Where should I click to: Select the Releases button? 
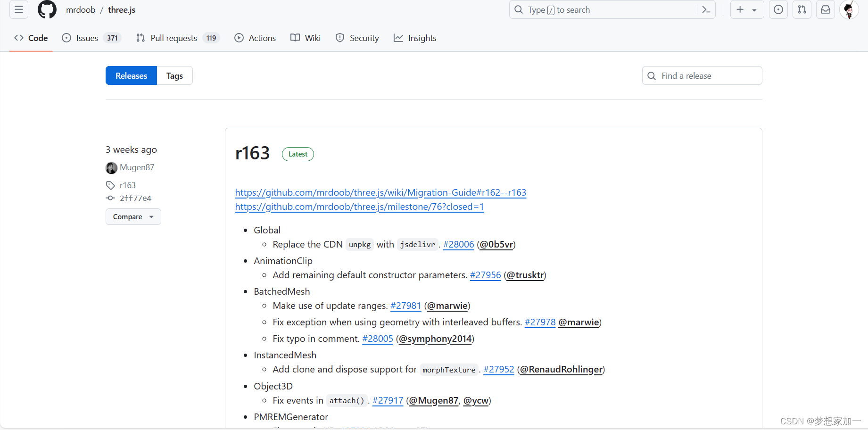click(x=131, y=75)
